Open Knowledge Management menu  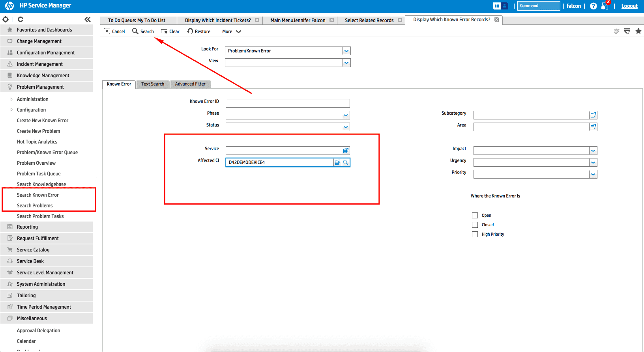(47, 75)
